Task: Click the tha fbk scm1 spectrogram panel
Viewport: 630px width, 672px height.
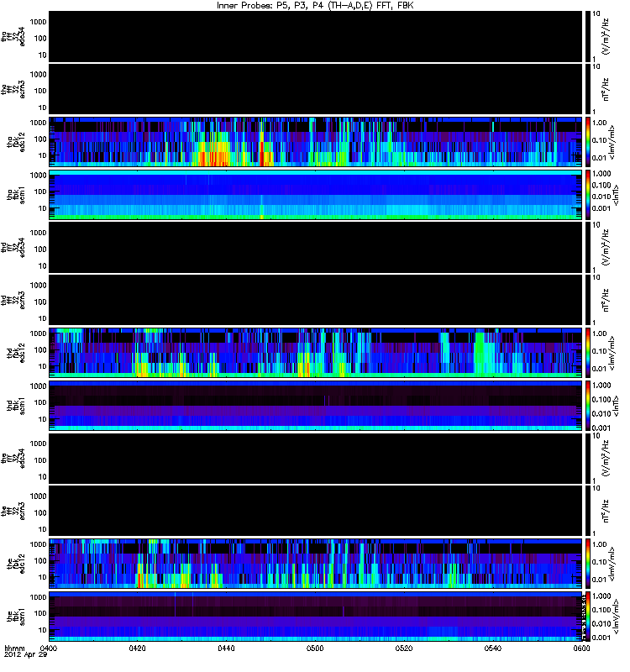Action: [315, 195]
